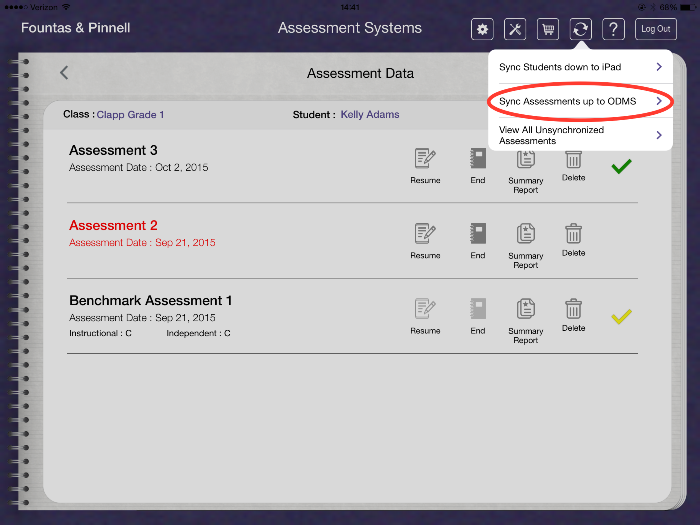The height and width of the screenshot is (525, 700).
Task: Open class link Clapp Grade 1
Action: click(130, 115)
